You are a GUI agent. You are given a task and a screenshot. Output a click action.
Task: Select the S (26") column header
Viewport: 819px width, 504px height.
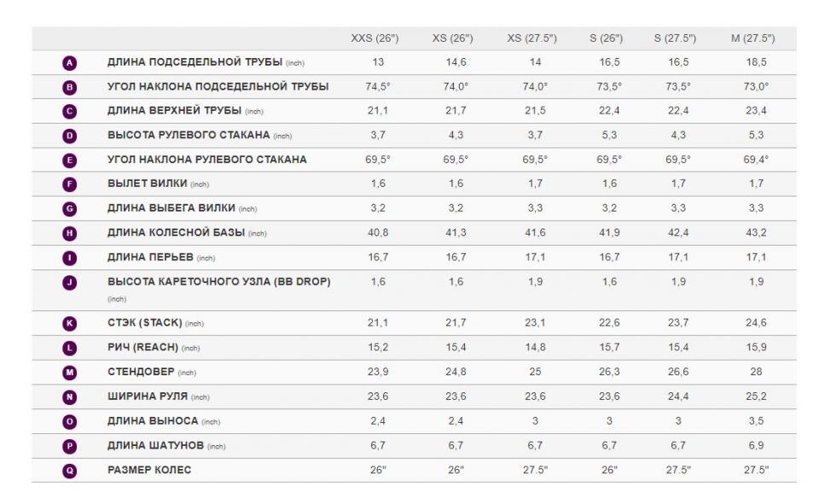[x=606, y=38]
